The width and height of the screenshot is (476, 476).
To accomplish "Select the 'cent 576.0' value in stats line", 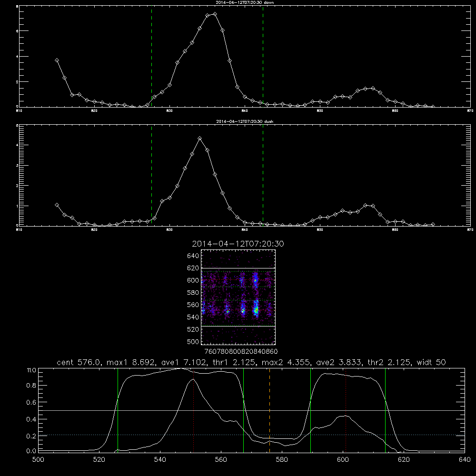I will click(x=78, y=362).
